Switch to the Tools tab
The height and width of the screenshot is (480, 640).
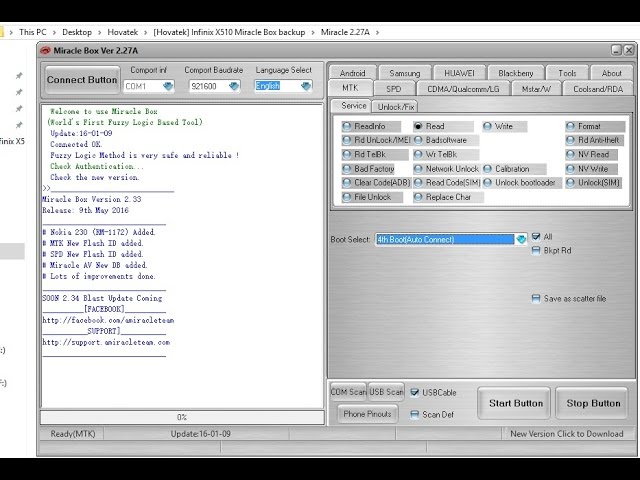(567, 73)
